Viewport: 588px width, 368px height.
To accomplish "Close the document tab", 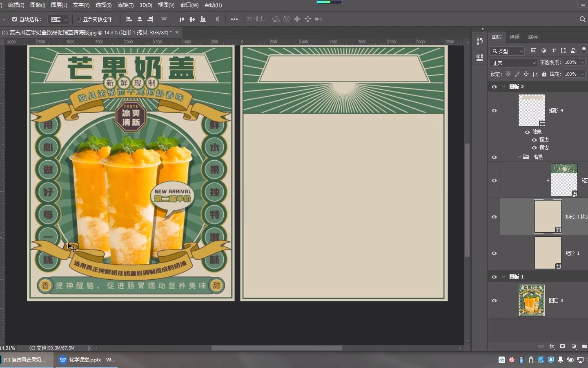I will 177,32.
